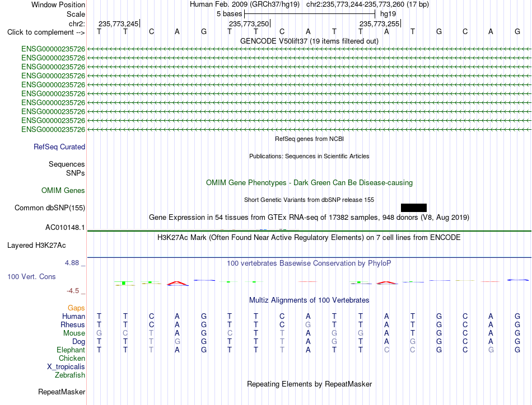Click the 235,773,250 ruler position
Screen dimensions: 532x405
point(249,23)
